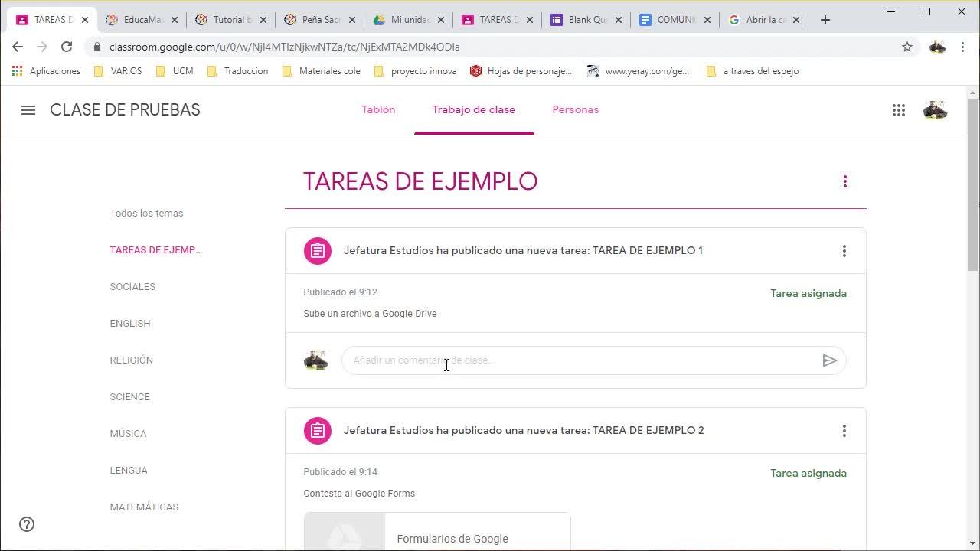Open the help question mark icon
This screenshot has height=551, width=980.
pyautogui.click(x=27, y=524)
